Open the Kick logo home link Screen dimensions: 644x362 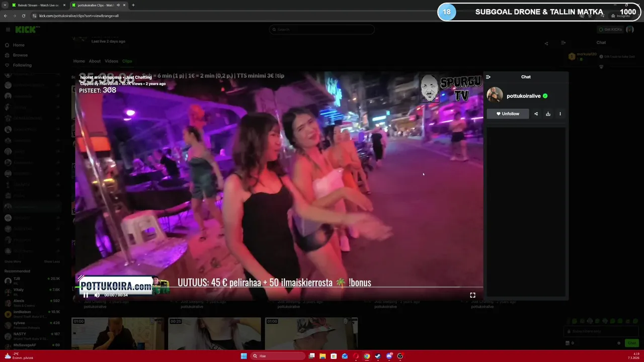click(26, 30)
